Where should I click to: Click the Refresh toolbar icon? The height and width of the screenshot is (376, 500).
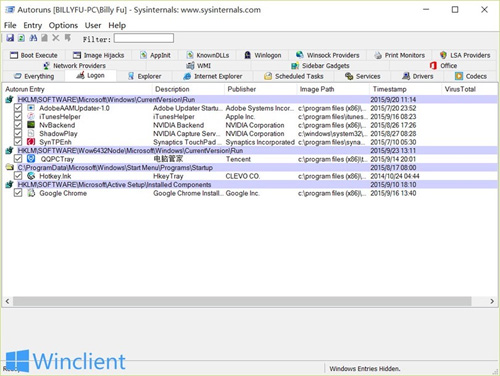[x=21, y=38]
